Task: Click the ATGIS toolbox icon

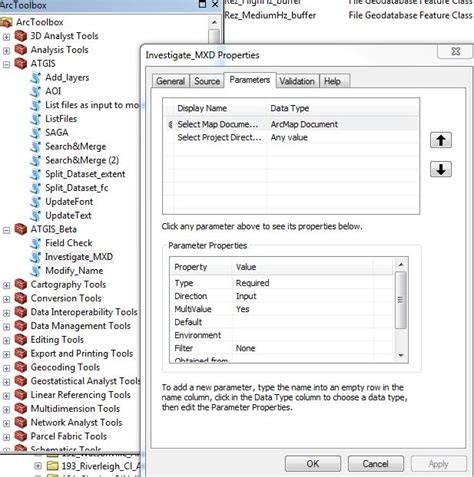Action: (x=21, y=64)
